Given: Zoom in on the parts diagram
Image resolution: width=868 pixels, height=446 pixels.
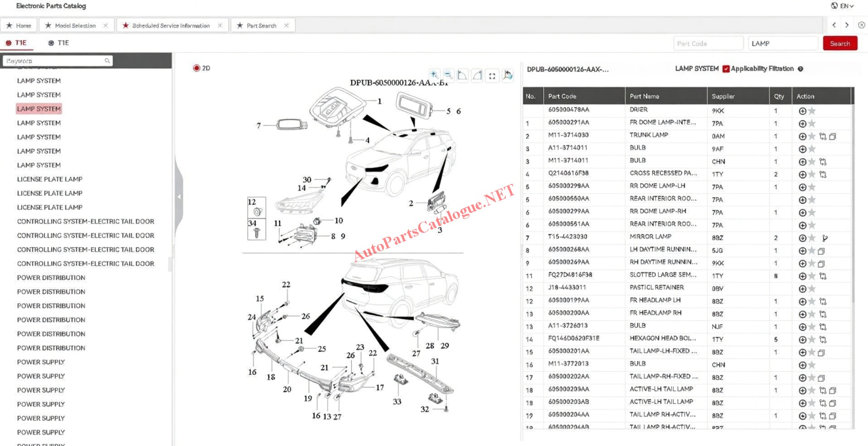Looking at the screenshot, I should pos(434,75).
